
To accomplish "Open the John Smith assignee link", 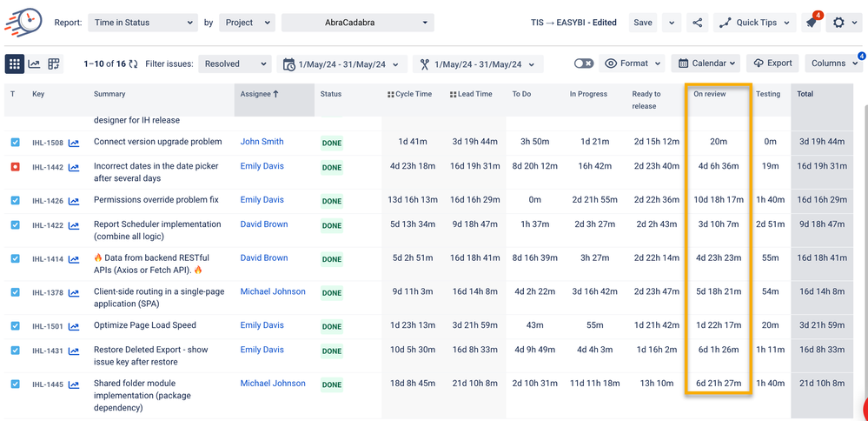I will click(x=262, y=142).
